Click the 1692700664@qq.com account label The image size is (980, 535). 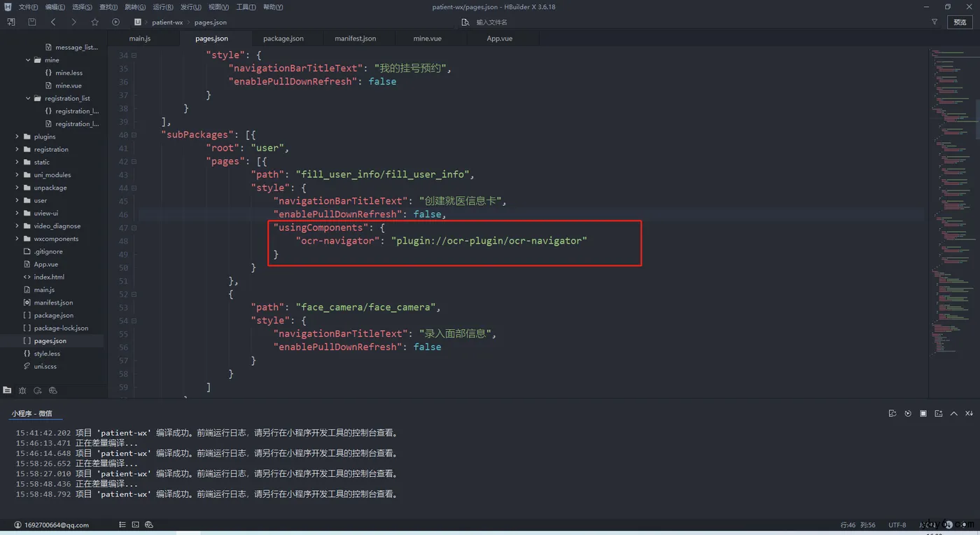click(x=57, y=524)
